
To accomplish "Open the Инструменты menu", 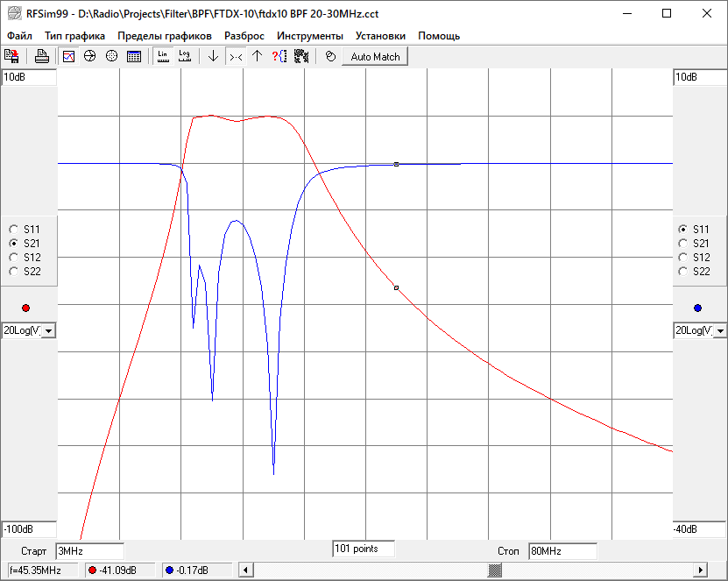I will (x=309, y=36).
